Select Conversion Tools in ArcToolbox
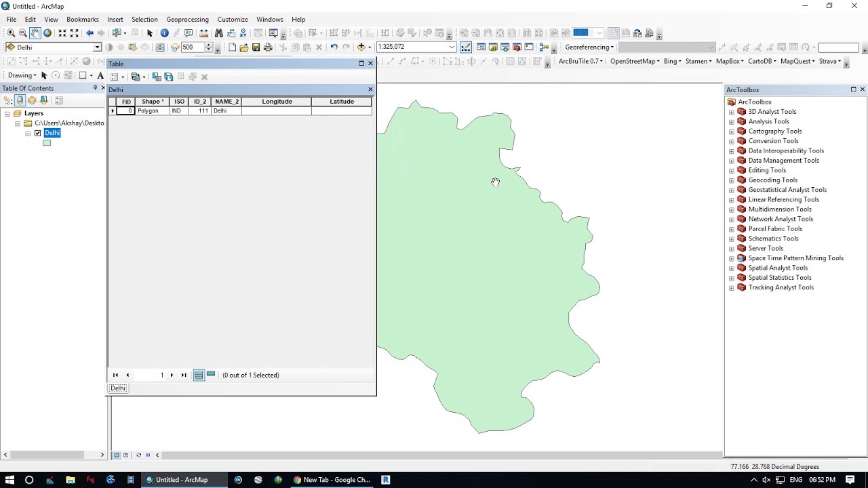Viewport: 868px width, 488px height. pyautogui.click(x=773, y=141)
